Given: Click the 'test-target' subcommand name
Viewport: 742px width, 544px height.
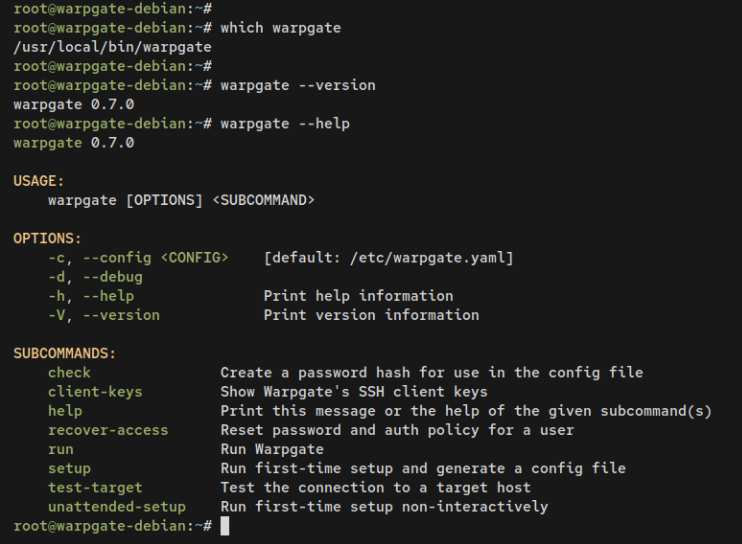Looking at the screenshot, I should (x=95, y=487).
